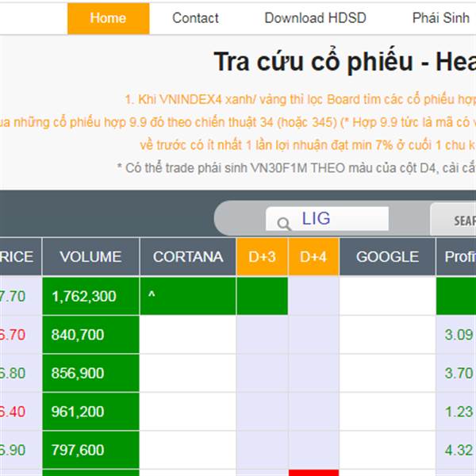Select volume cell 961,200
The image size is (476, 476).
tap(90, 412)
